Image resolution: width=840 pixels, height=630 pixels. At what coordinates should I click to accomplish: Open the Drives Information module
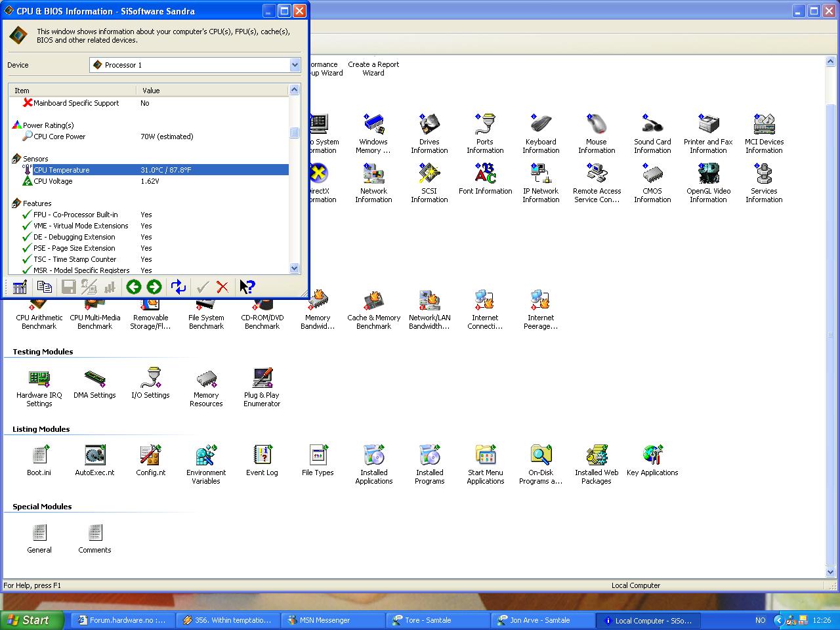[x=429, y=133]
